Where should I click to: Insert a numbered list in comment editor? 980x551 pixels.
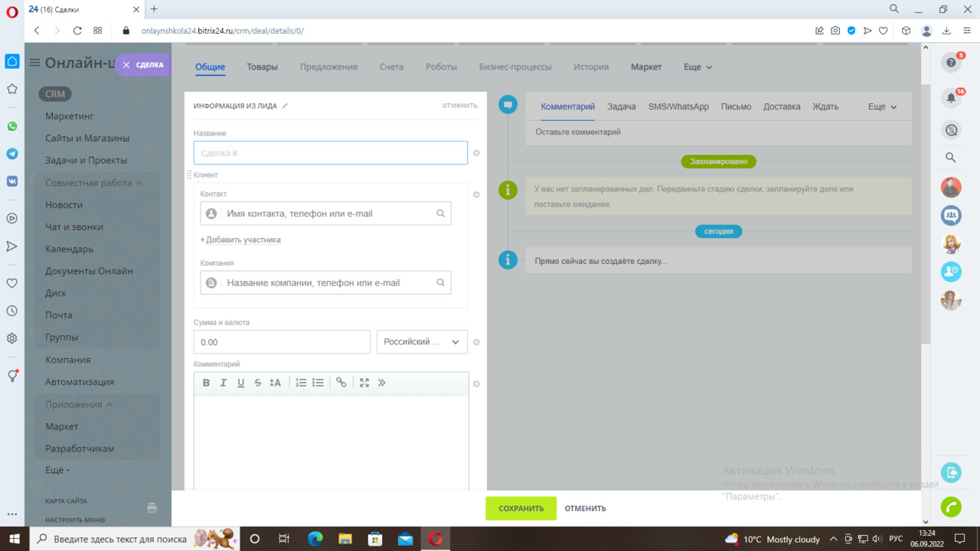[x=301, y=383]
